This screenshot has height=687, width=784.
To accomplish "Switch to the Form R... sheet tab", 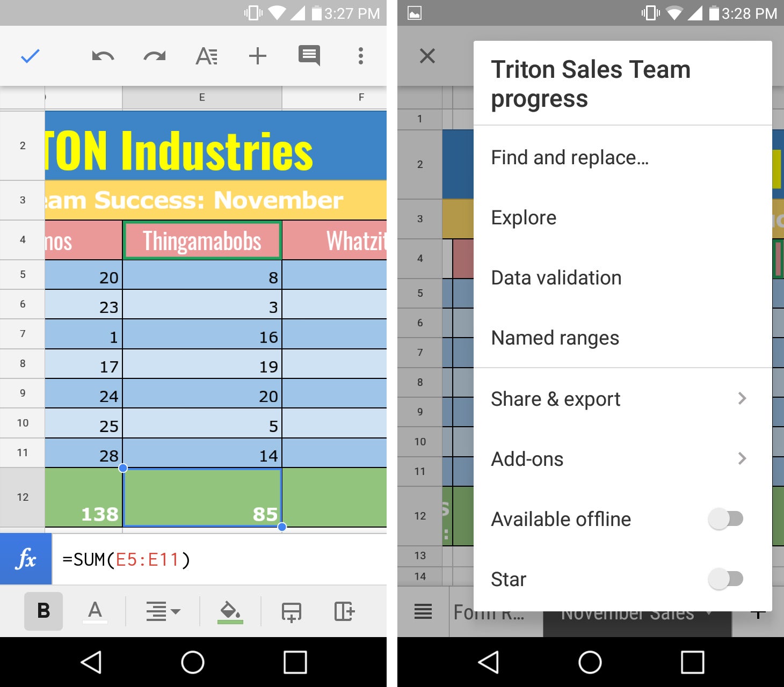I will 496,612.
